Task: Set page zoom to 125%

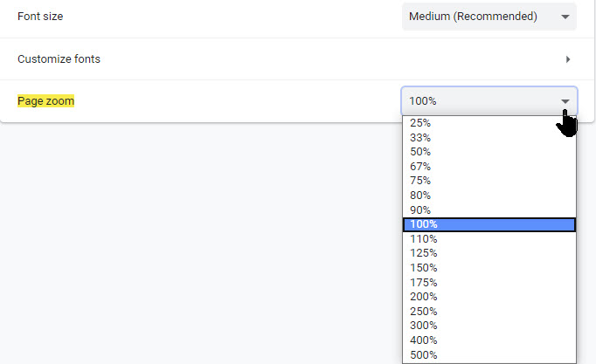Action: pyautogui.click(x=489, y=253)
